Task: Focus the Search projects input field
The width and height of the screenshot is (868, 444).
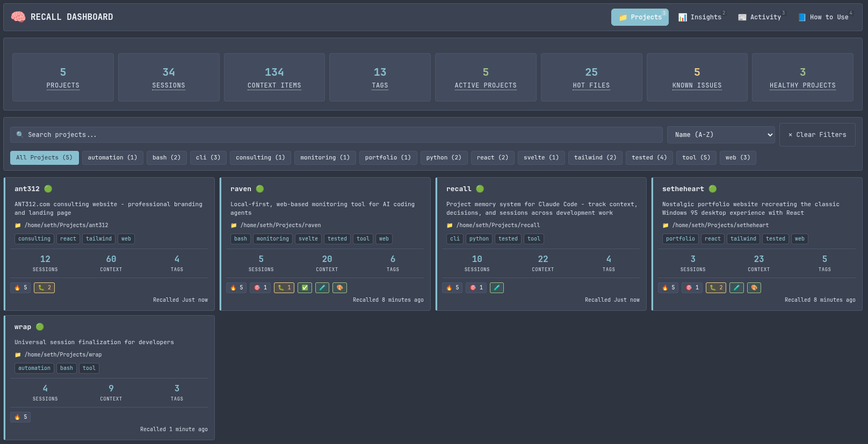Action: [x=336, y=135]
